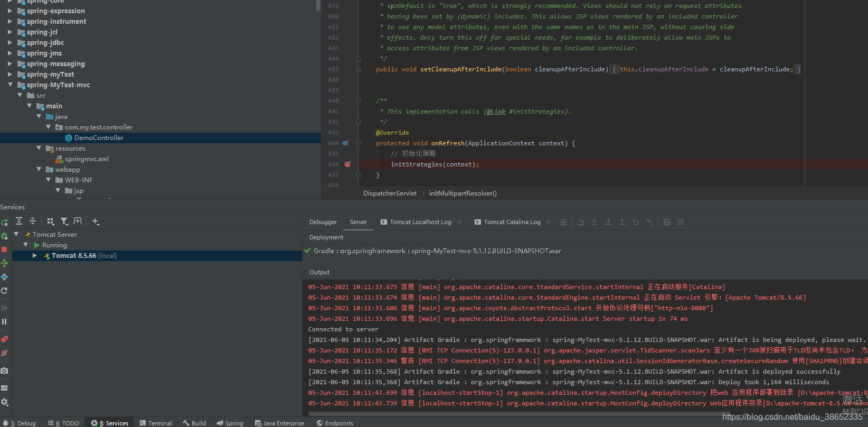Toggle the breakpoint on line 496
The image size is (868, 427).
[x=347, y=164]
